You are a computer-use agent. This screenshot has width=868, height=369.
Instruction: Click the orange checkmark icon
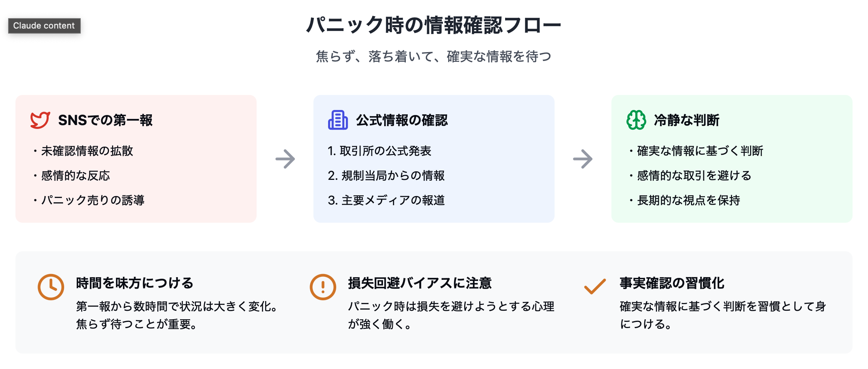coord(595,286)
